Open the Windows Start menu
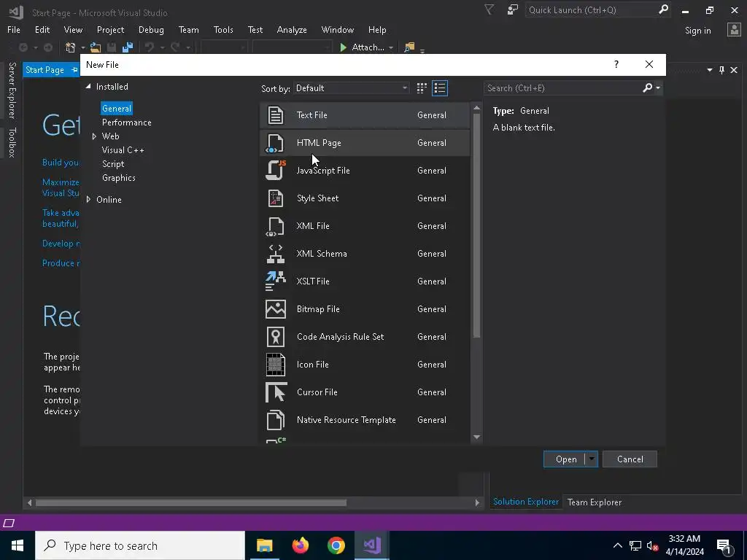This screenshot has width=747, height=560. point(18,545)
